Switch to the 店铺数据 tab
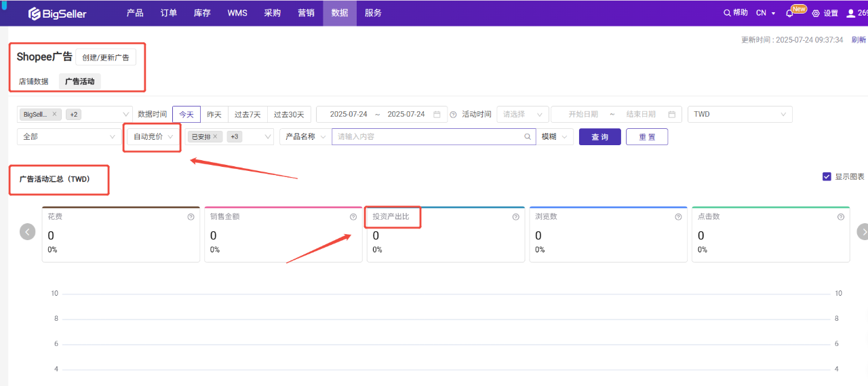 pos(34,81)
